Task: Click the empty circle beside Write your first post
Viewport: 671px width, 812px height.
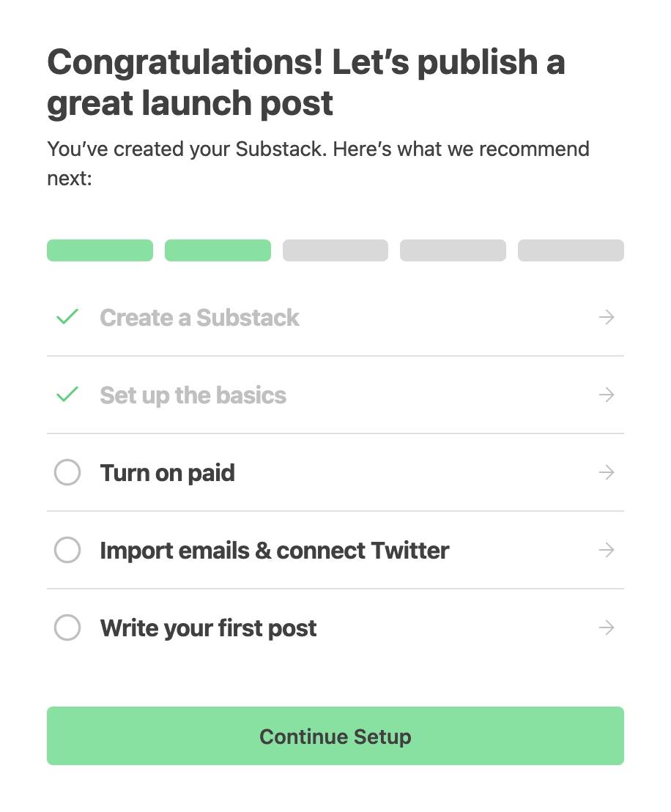Action: pos(67,627)
